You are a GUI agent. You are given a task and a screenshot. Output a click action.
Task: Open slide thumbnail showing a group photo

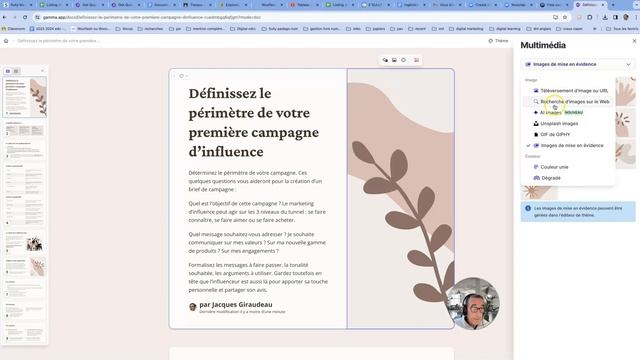(x=25, y=242)
